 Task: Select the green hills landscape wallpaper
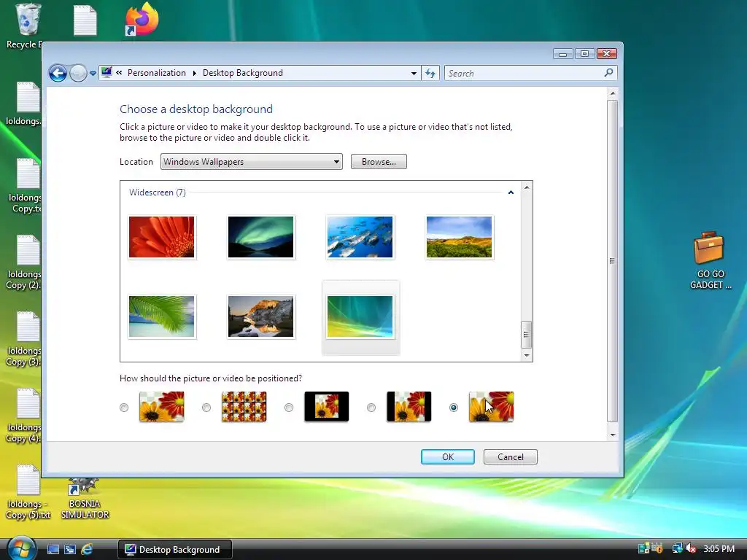pos(459,237)
